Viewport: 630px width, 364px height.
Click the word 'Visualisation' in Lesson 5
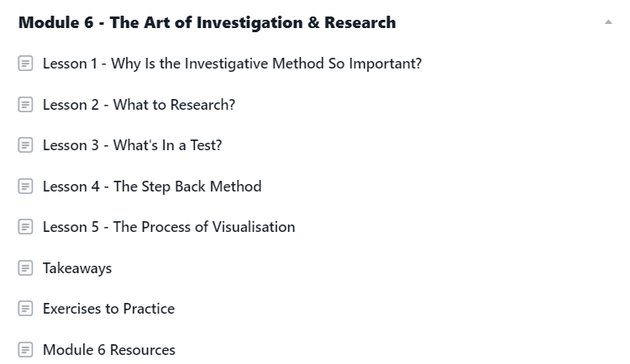click(253, 227)
